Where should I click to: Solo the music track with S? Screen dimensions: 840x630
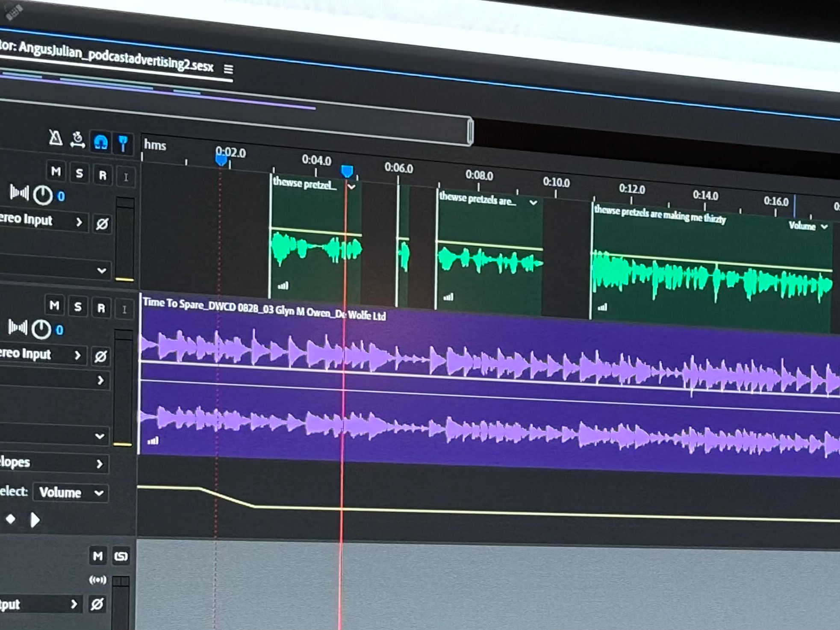tap(77, 307)
